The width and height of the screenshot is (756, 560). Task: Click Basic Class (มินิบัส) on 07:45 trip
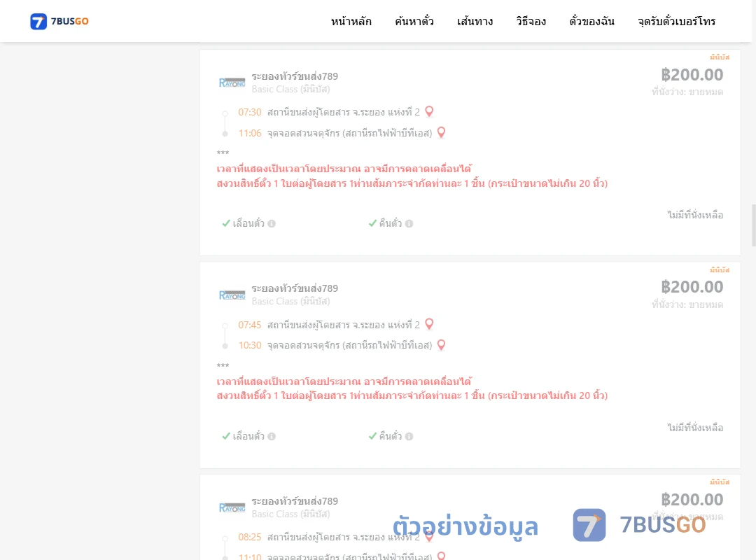(x=290, y=302)
